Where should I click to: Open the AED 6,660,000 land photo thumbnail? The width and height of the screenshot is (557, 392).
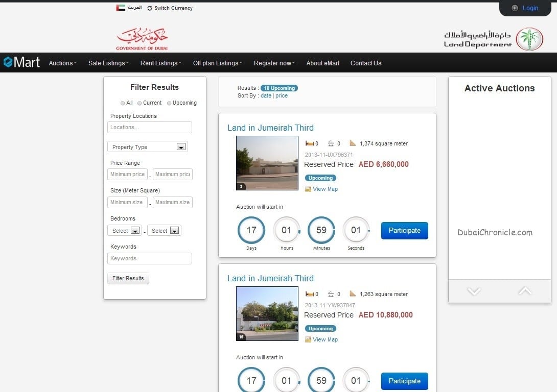(267, 163)
